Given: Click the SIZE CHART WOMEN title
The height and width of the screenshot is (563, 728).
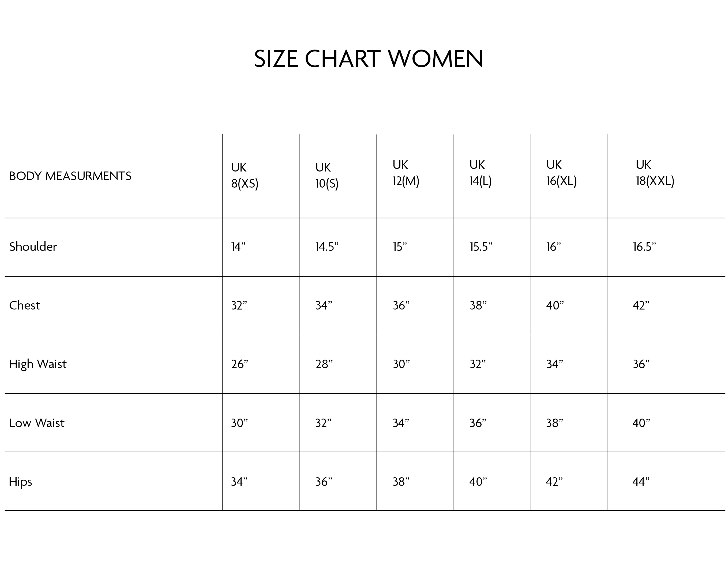Looking at the screenshot, I should point(368,59).
